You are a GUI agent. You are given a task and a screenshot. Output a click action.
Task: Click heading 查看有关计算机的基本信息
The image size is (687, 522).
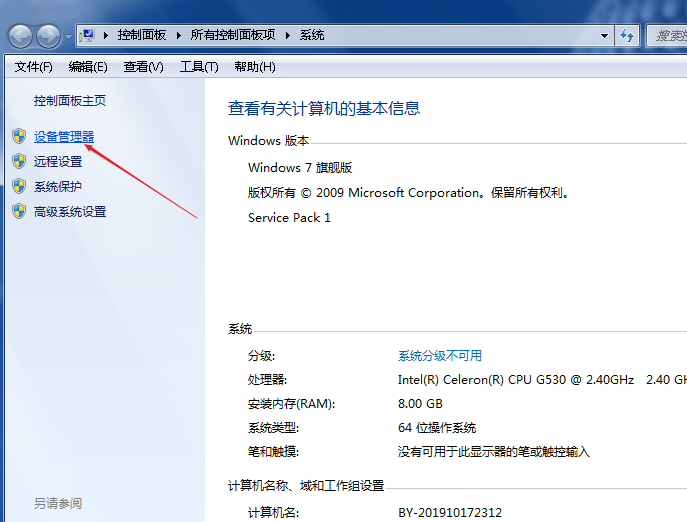pos(324,108)
